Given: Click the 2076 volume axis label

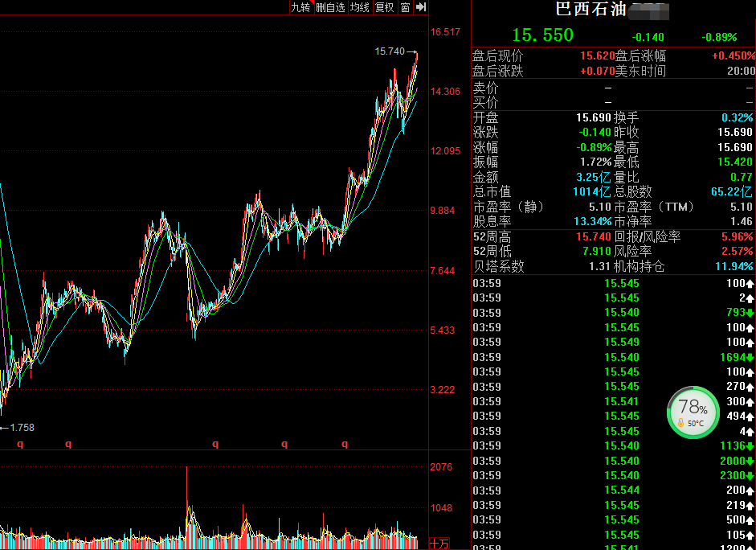Looking at the screenshot, I should (x=441, y=467).
